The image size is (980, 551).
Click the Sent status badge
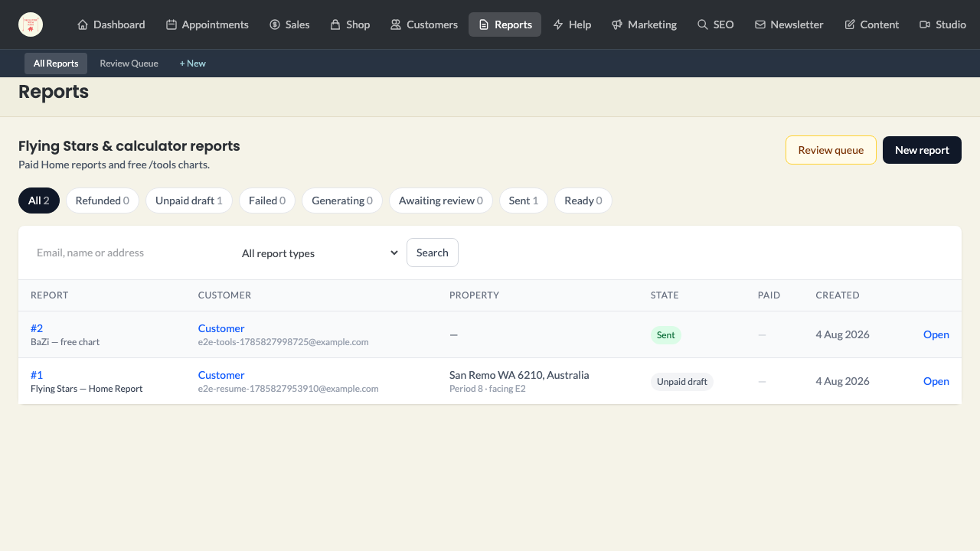[x=666, y=335]
